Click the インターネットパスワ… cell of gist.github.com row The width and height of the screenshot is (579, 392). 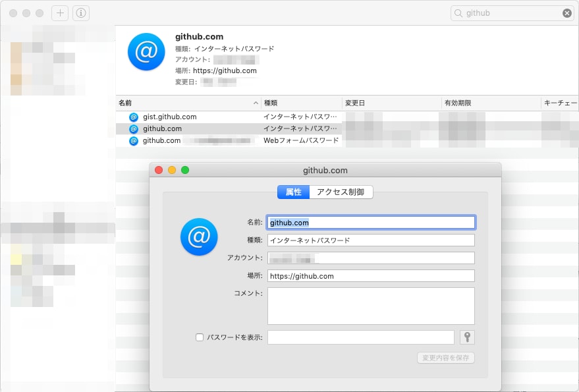coord(300,117)
